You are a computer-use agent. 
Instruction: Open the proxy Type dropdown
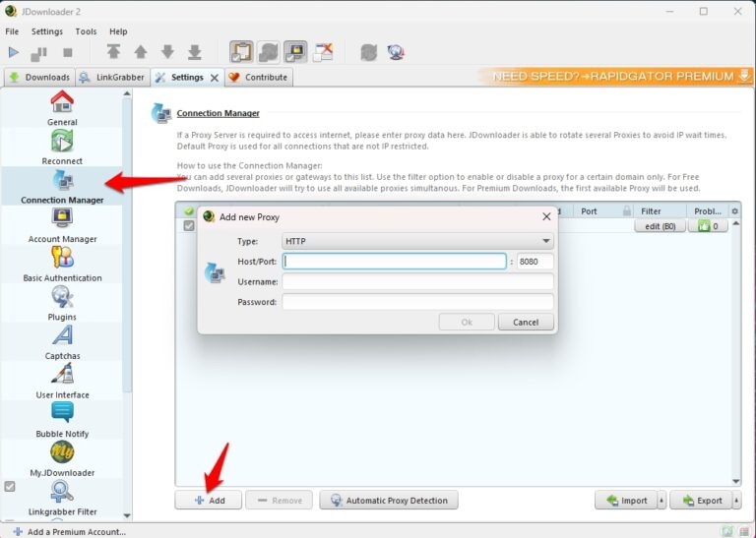tap(417, 241)
